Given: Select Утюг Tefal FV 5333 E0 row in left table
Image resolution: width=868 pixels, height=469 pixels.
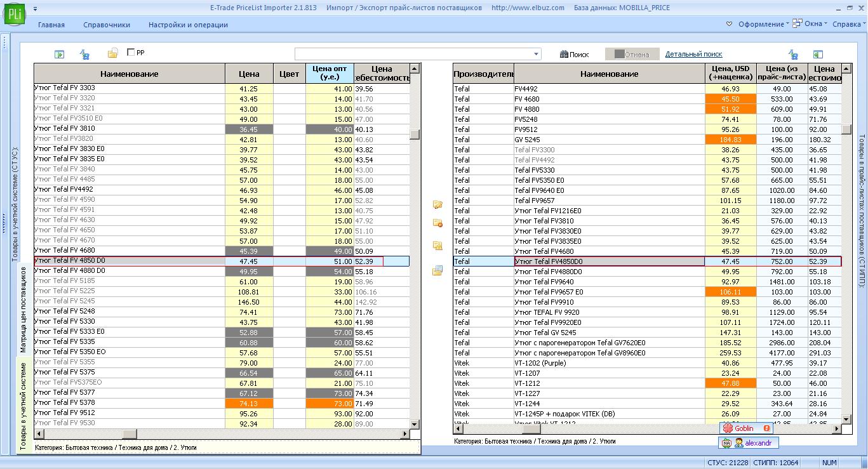Looking at the screenshot, I should pos(222,332).
